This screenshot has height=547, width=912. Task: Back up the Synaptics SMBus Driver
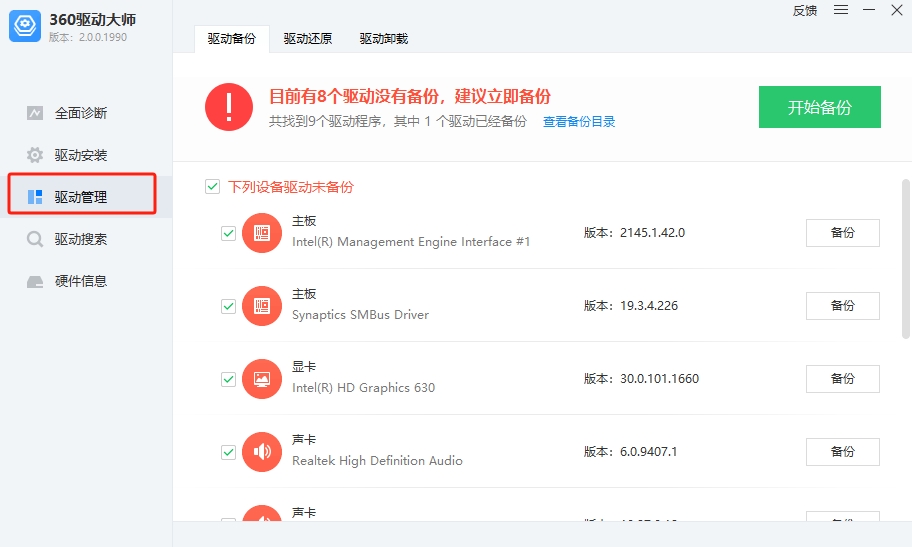coord(842,306)
